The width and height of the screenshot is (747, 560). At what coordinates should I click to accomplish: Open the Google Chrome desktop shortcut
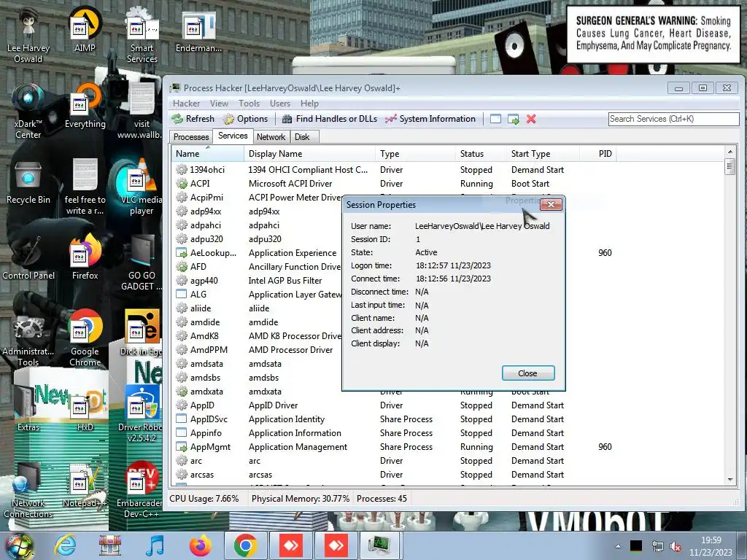coord(85,338)
